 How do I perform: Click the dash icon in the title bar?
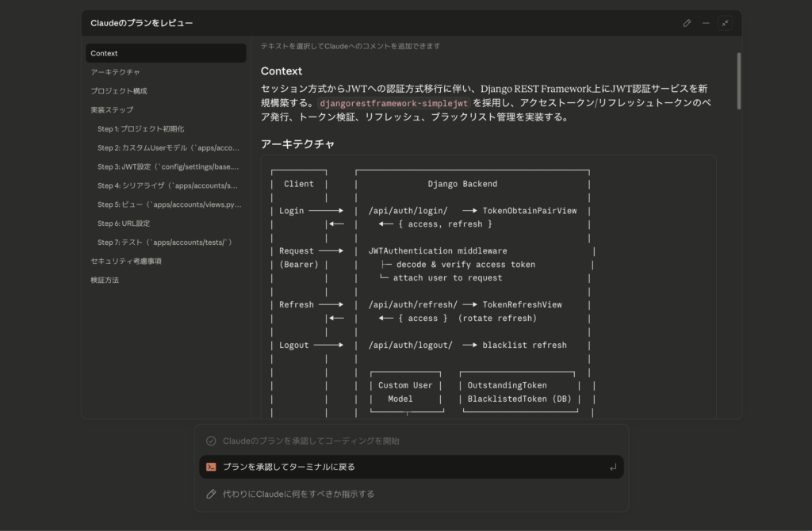706,23
